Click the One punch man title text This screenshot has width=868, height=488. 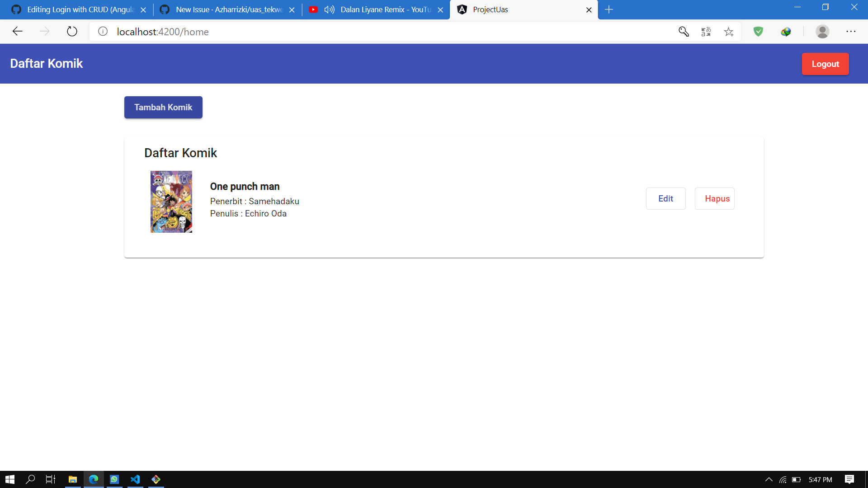pos(245,187)
